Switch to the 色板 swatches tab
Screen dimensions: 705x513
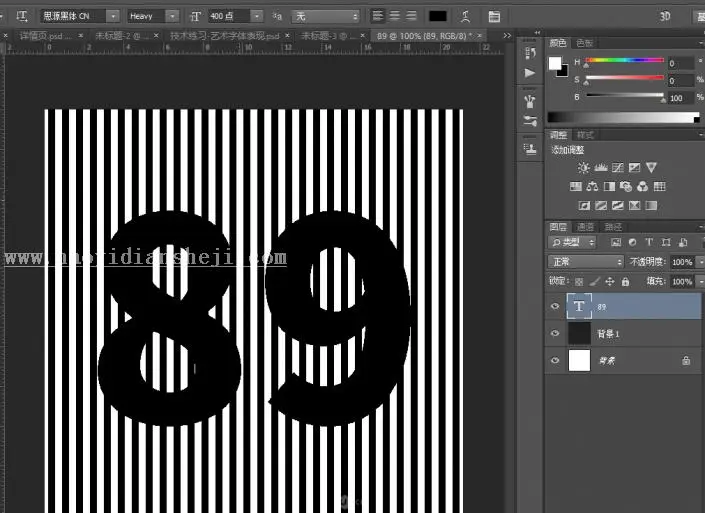[584, 43]
